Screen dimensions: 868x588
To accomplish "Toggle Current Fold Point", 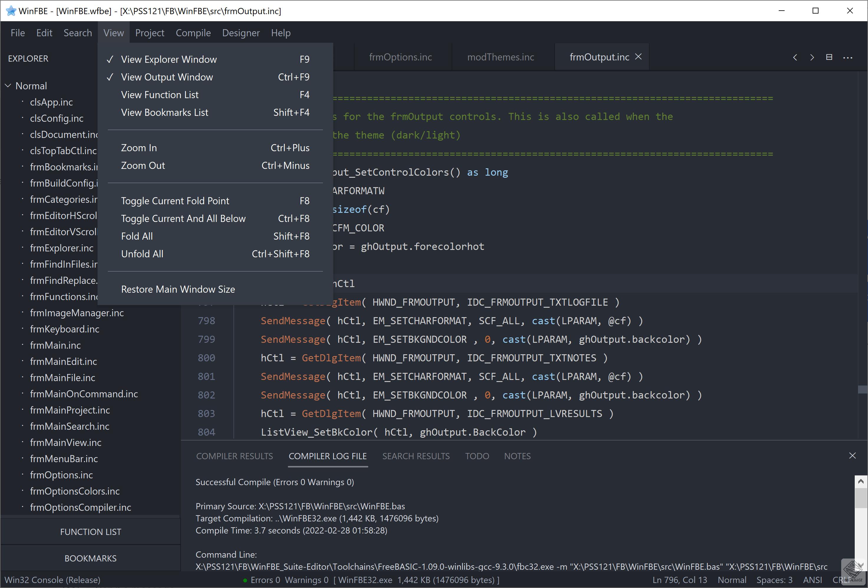I will click(x=175, y=201).
